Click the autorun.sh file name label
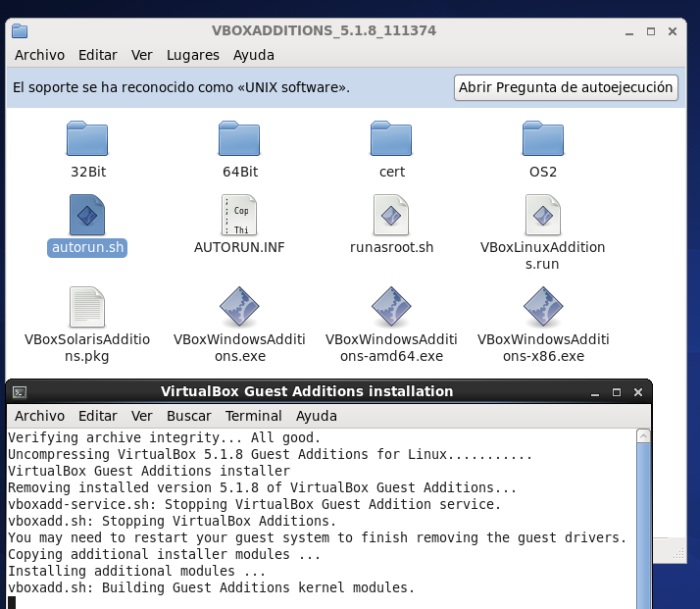 pyautogui.click(x=87, y=247)
